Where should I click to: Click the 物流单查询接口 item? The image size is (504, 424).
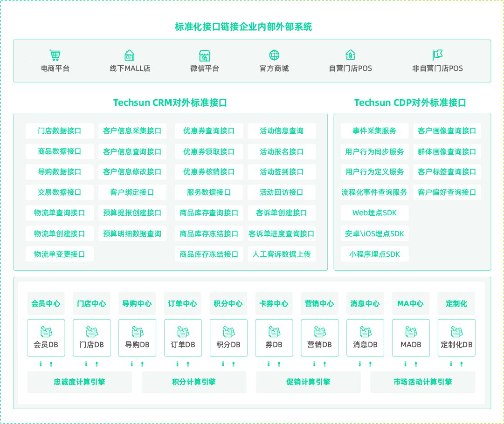60,213
